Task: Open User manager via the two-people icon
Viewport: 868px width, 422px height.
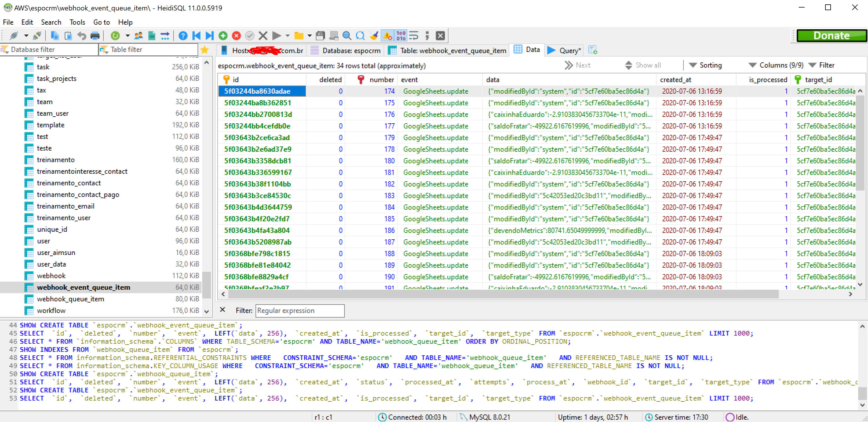Action: pos(138,35)
